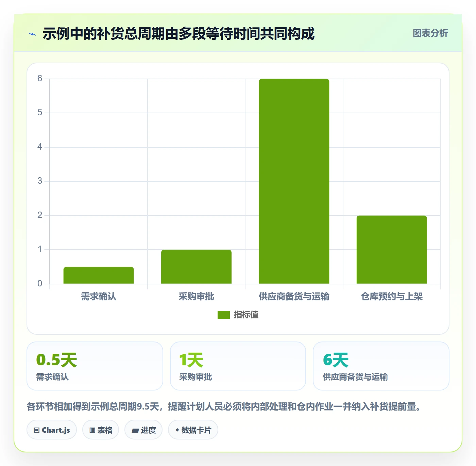Open the 1天 采购审批 data card

[238, 366]
